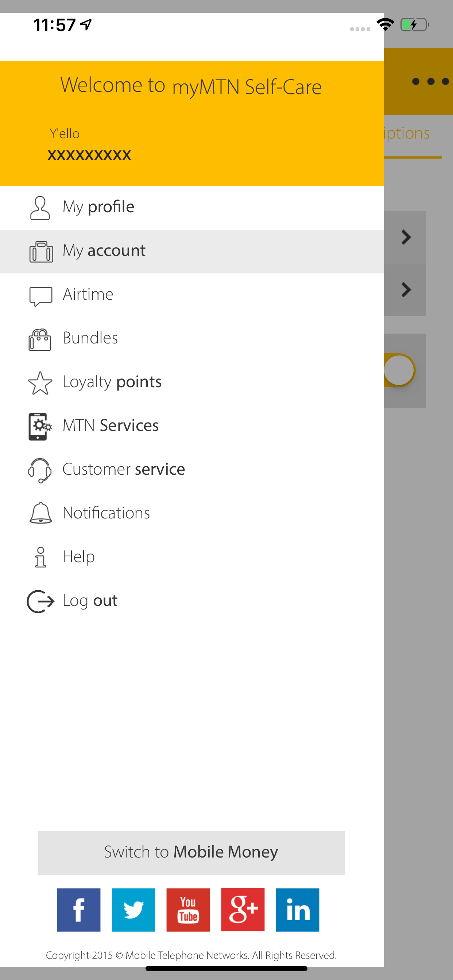The height and width of the screenshot is (980, 453).
Task: Open the Help menu entry
Action: (x=192, y=558)
